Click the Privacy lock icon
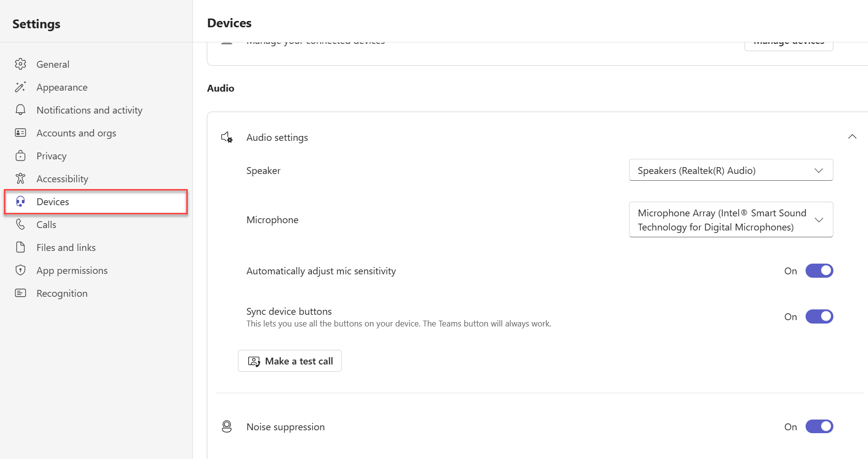 click(20, 156)
